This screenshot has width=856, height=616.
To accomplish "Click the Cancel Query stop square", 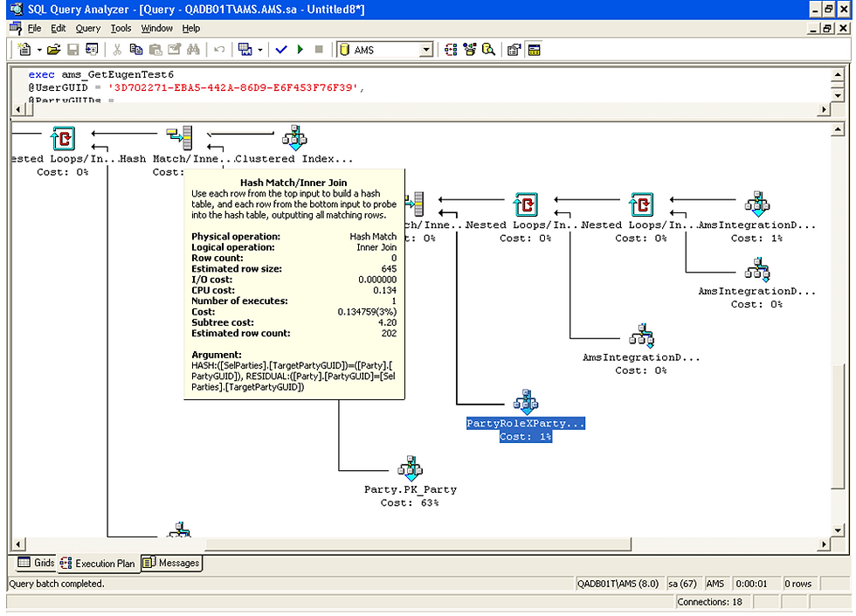I will click(319, 50).
